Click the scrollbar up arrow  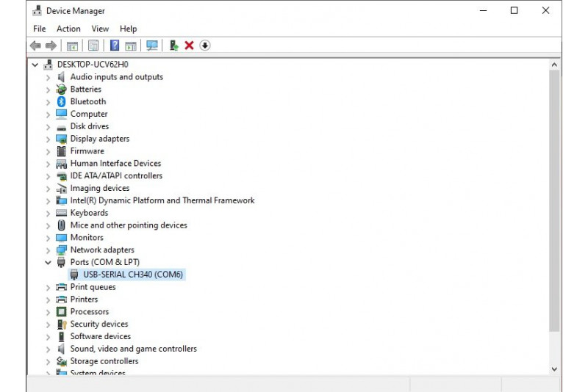click(x=554, y=65)
